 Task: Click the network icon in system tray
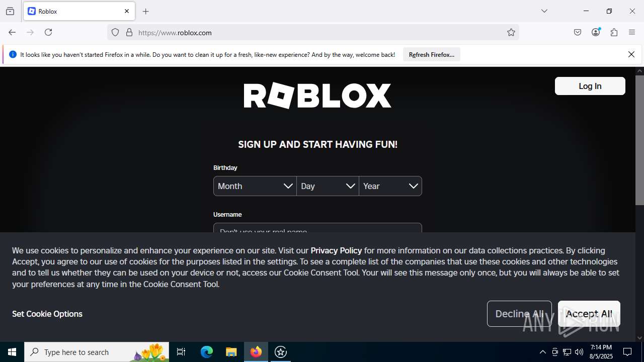pos(567,352)
